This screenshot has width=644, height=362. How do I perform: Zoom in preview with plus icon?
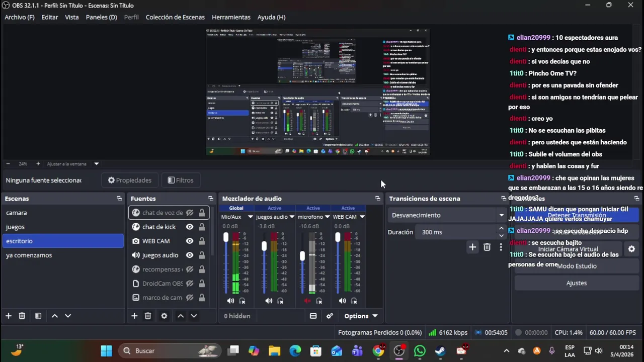pyautogui.click(x=38, y=163)
